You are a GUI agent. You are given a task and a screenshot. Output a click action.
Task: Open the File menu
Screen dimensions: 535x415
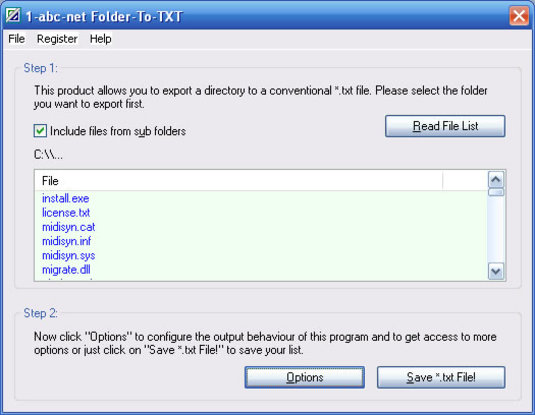coord(16,39)
